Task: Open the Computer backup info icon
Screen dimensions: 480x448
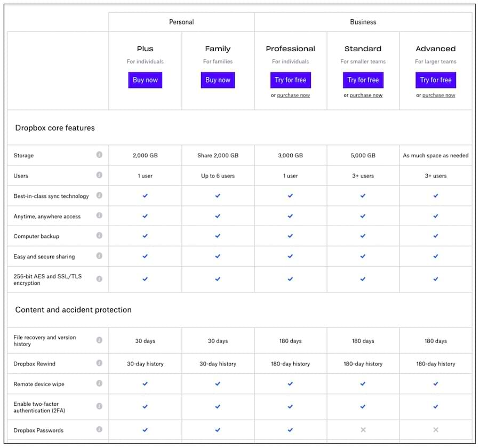Action: tap(99, 236)
